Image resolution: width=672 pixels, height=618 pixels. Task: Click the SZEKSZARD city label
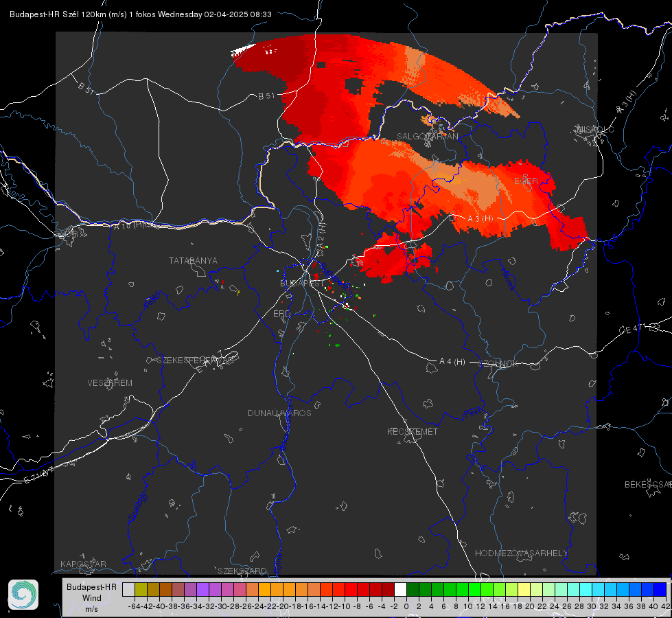tap(242, 571)
